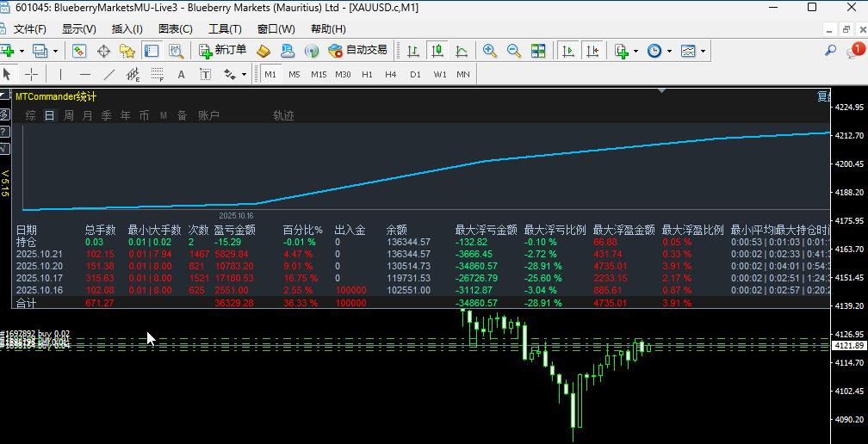The image size is (868, 444).
Task: Open the 显示(V) menu
Action: [x=79, y=28]
